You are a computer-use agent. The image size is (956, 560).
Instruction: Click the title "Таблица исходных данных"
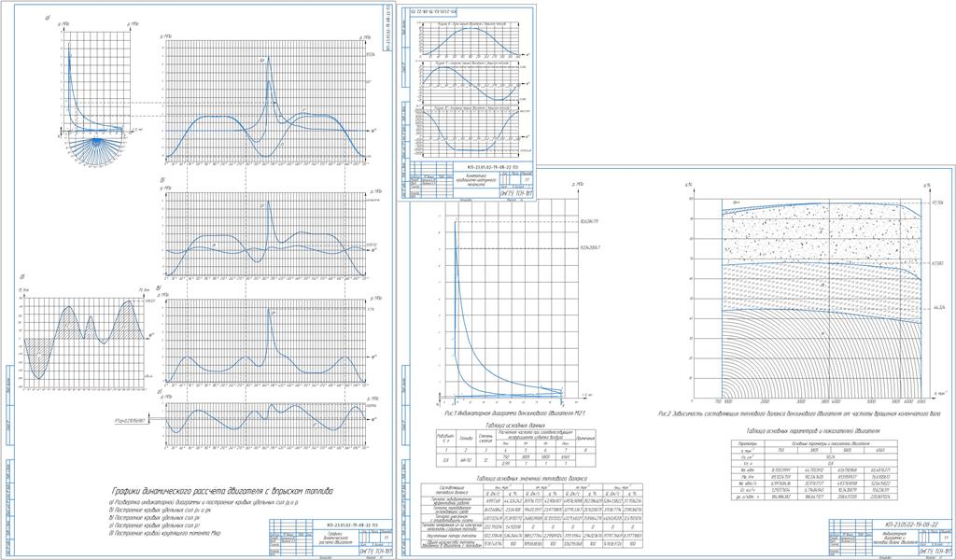pos(514,426)
